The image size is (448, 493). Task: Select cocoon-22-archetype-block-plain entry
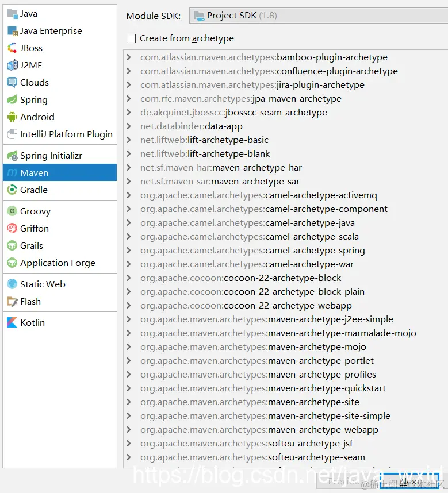[252, 292]
